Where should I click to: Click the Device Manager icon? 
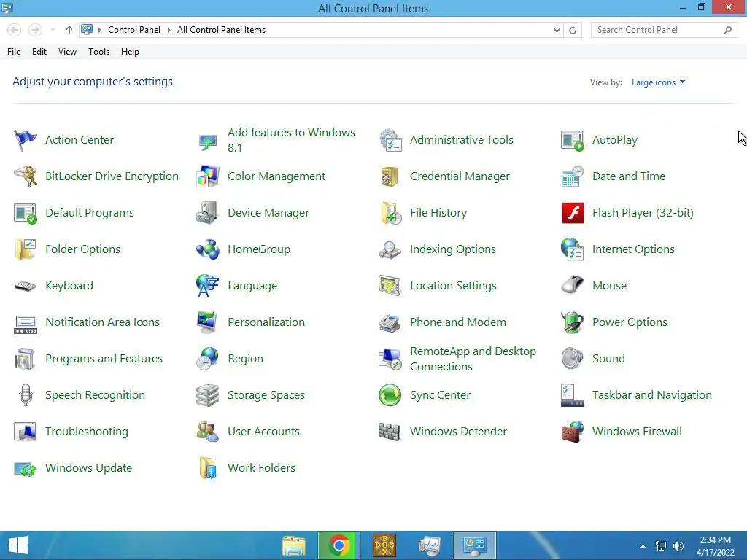pos(208,213)
